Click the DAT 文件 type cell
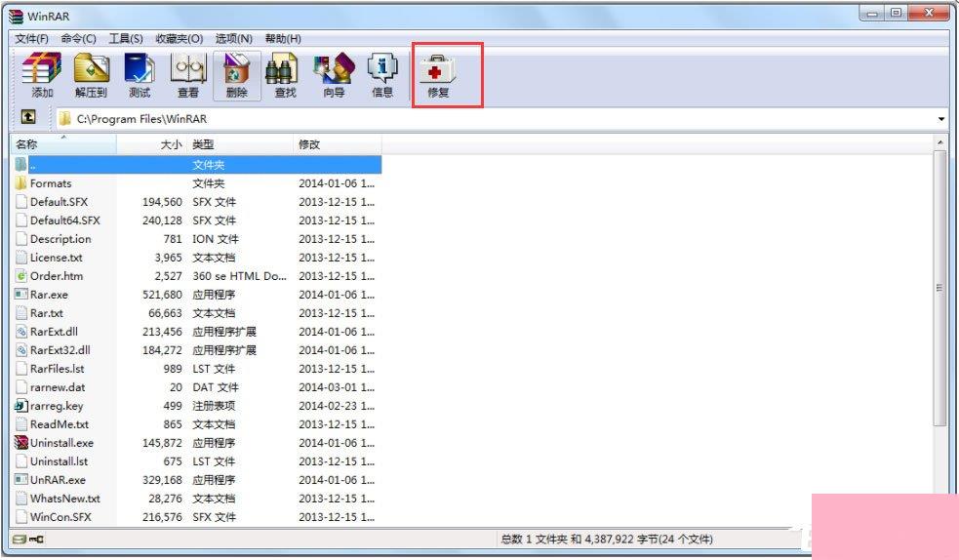Image resolution: width=959 pixels, height=560 pixels. tap(216, 387)
